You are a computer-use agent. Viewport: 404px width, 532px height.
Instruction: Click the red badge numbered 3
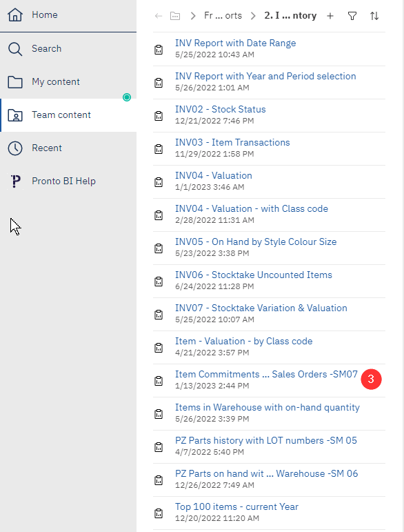(371, 379)
